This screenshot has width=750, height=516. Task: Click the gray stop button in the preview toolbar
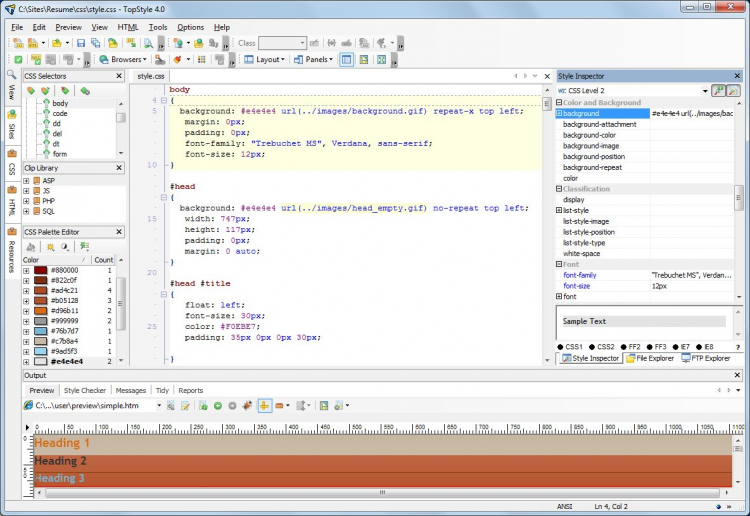[232, 405]
